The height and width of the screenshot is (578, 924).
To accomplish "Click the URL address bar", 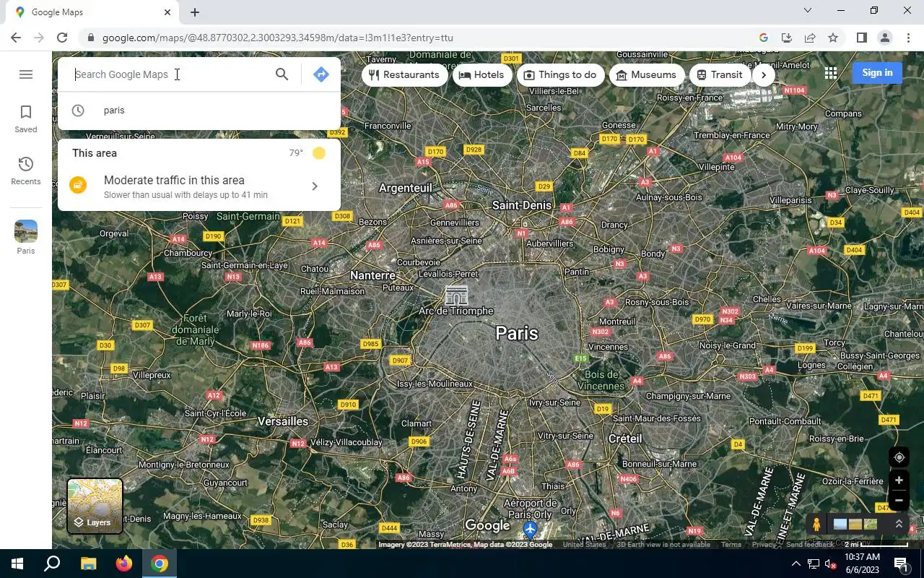I will (x=419, y=38).
